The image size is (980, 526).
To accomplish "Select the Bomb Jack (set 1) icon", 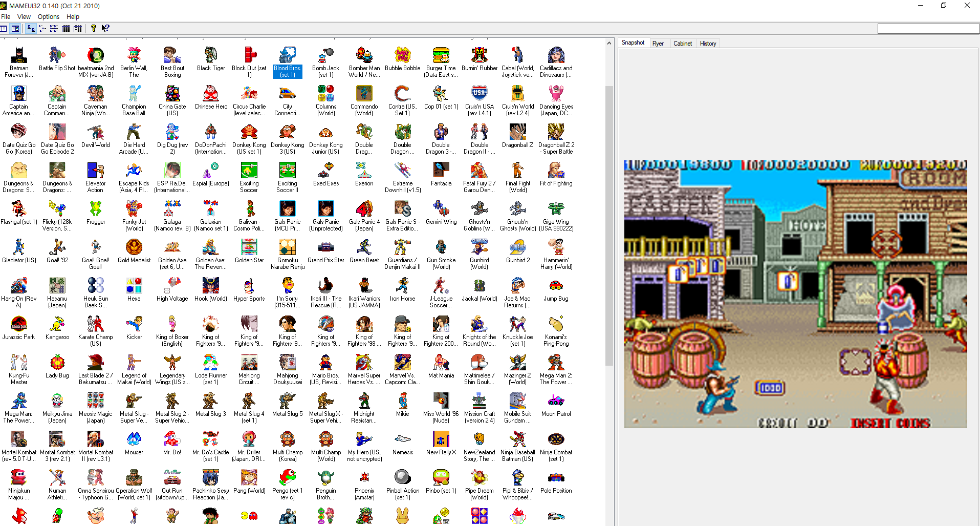I will (x=326, y=55).
